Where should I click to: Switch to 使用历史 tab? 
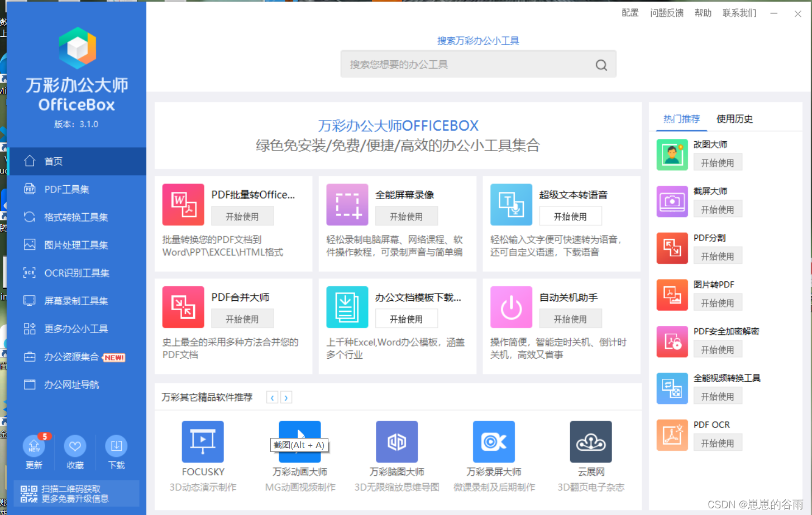pyautogui.click(x=734, y=119)
